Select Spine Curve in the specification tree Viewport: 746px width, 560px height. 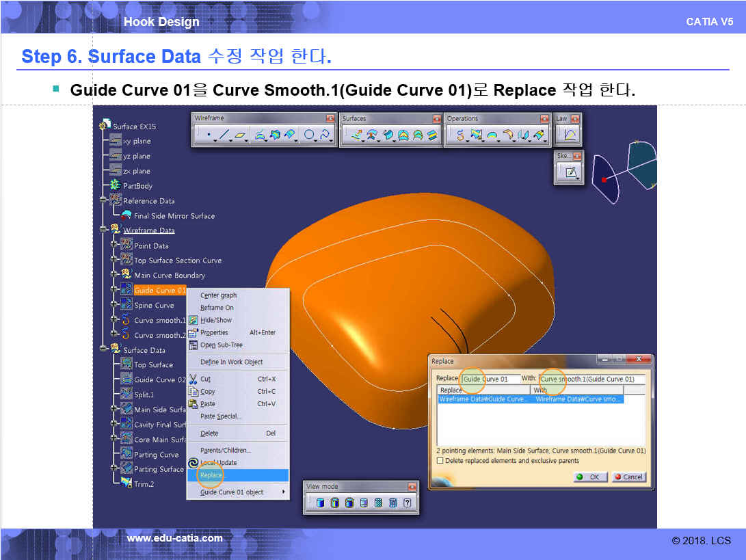point(154,306)
